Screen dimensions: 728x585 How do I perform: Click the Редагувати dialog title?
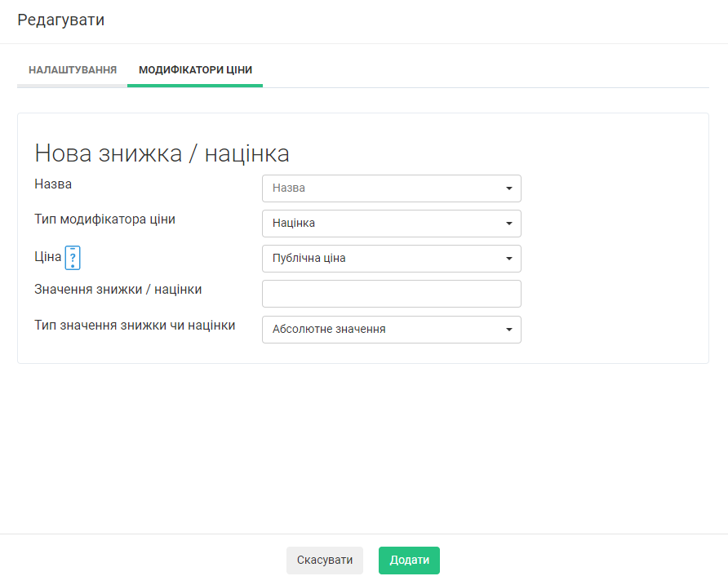tap(60, 20)
